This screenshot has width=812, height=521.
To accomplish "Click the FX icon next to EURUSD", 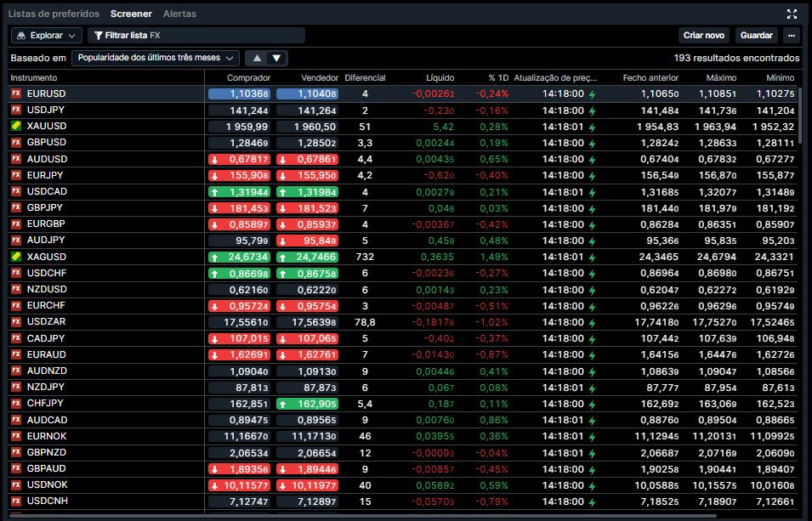I will (16, 93).
